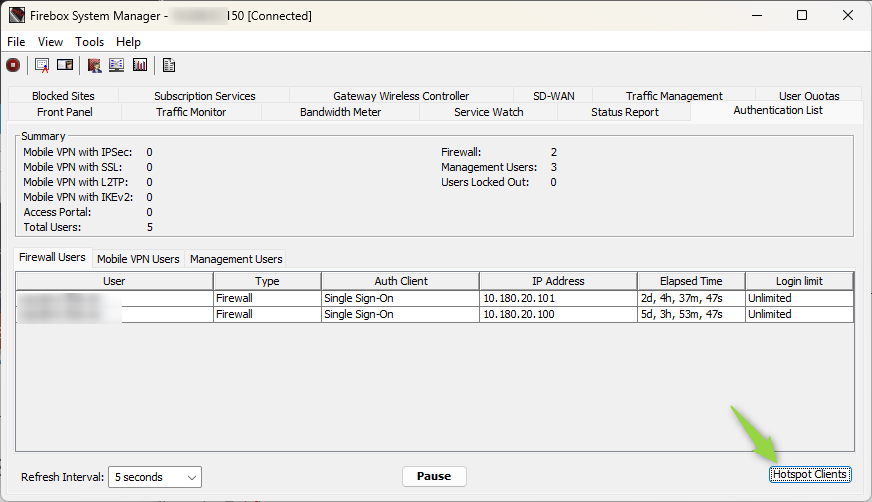Click the Hotspot Clients button

coord(810,474)
